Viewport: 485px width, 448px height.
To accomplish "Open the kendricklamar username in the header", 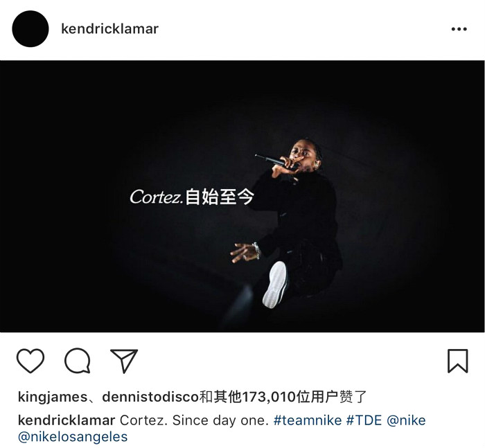I will [x=109, y=29].
